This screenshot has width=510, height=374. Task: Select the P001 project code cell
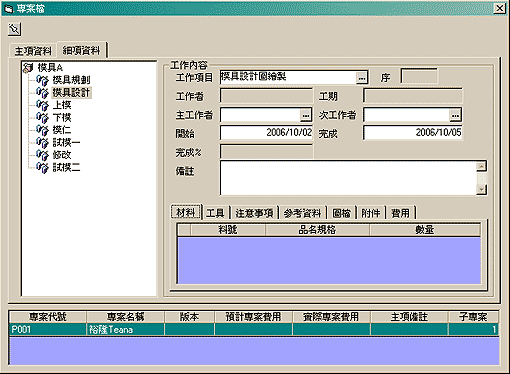(48, 329)
